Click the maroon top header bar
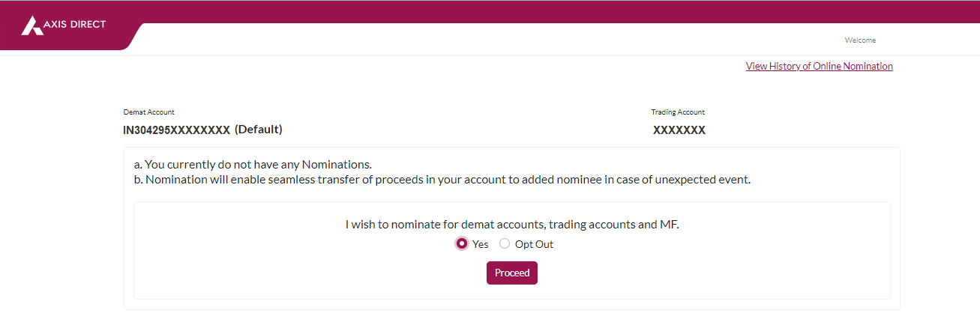980x316 pixels. 490,12
